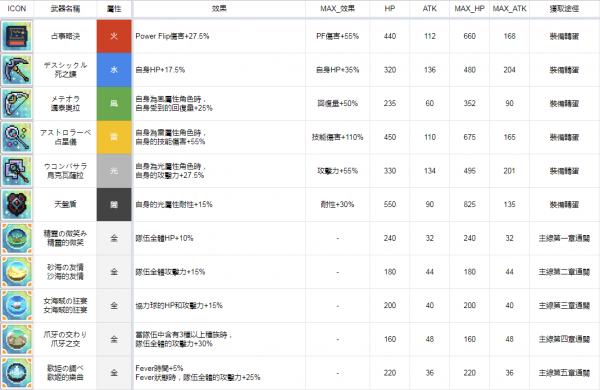Click the name cell アストロラーベ 占星儀
Image resolution: width=600 pixels, height=390 pixels.
65,137
